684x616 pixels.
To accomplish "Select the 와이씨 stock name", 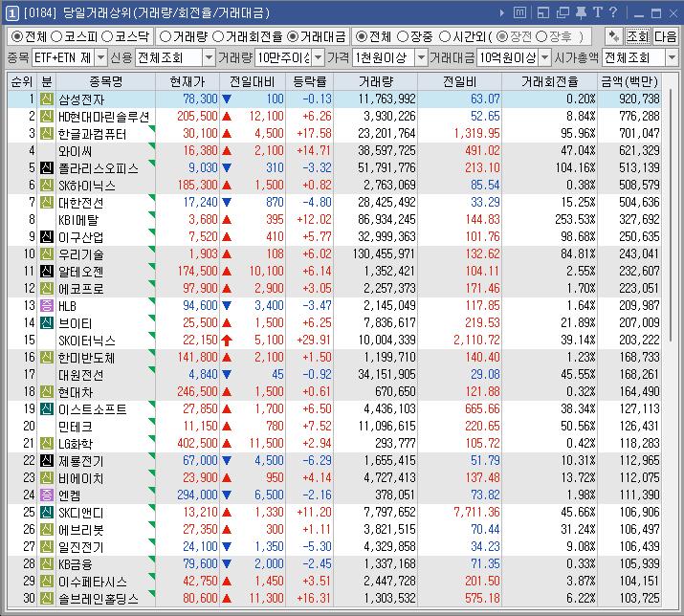I will 76,151.
